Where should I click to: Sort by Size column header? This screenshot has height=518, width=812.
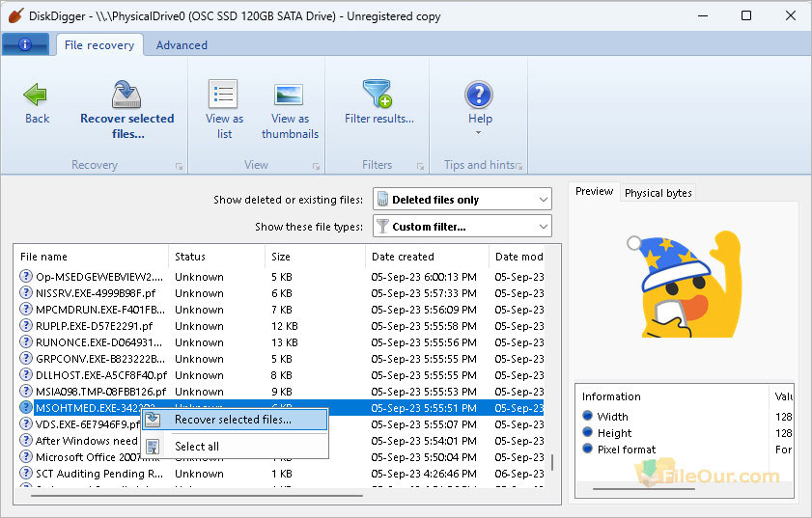tap(315, 257)
